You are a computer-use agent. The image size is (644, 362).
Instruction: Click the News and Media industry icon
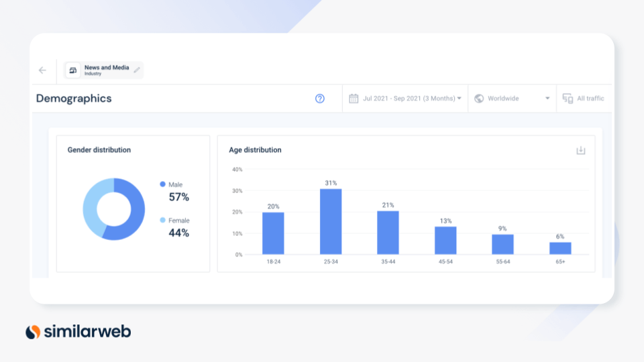click(72, 70)
